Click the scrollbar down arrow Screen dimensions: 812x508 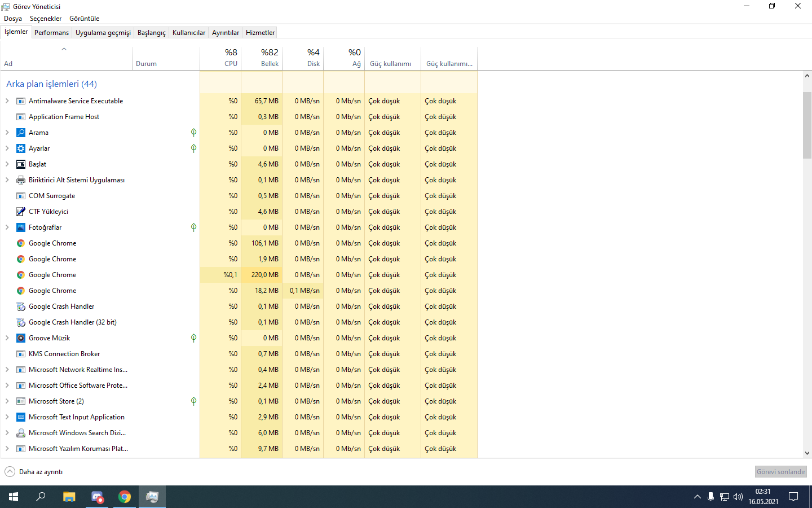click(807, 453)
